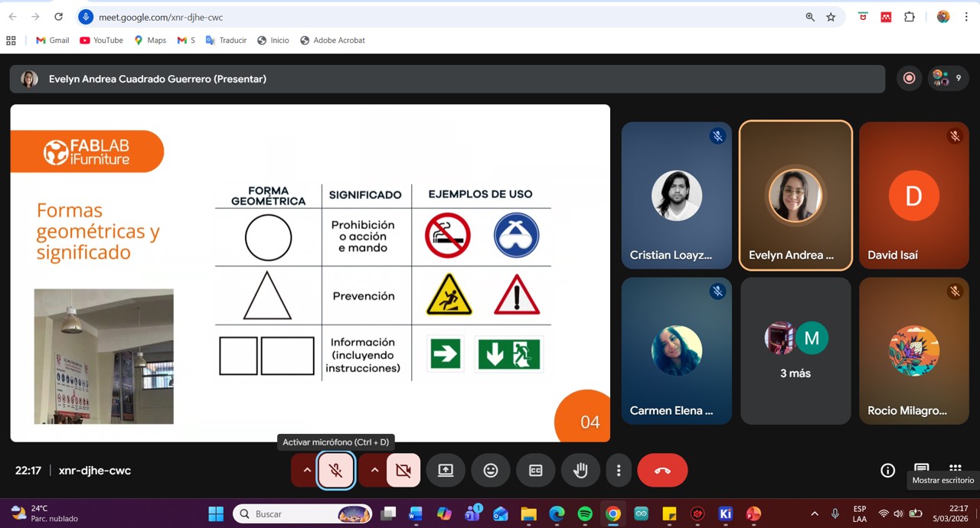Open Task View in the taskbar
The width and height of the screenshot is (980, 528).
tap(389, 513)
